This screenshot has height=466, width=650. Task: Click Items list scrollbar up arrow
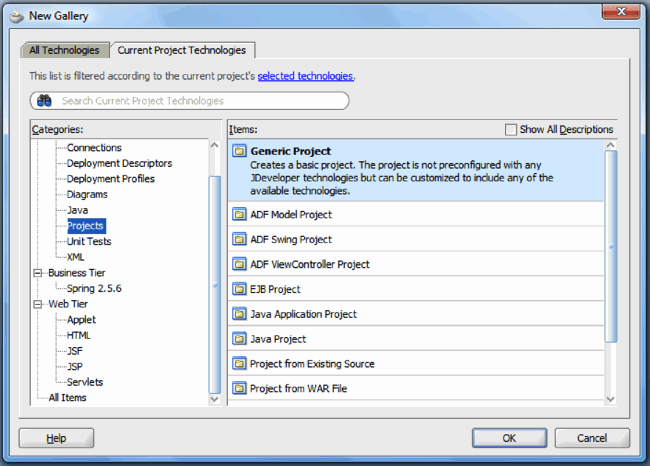point(610,145)
